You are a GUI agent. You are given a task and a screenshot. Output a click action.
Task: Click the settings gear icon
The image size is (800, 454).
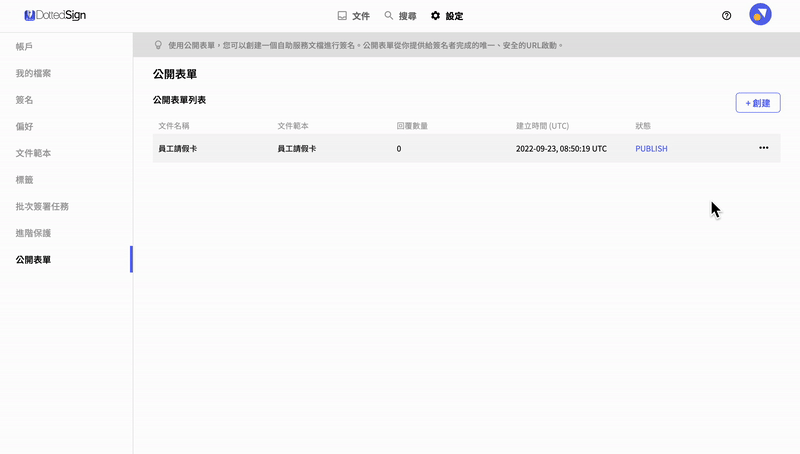pyautogui.click(x=435, y=16)
